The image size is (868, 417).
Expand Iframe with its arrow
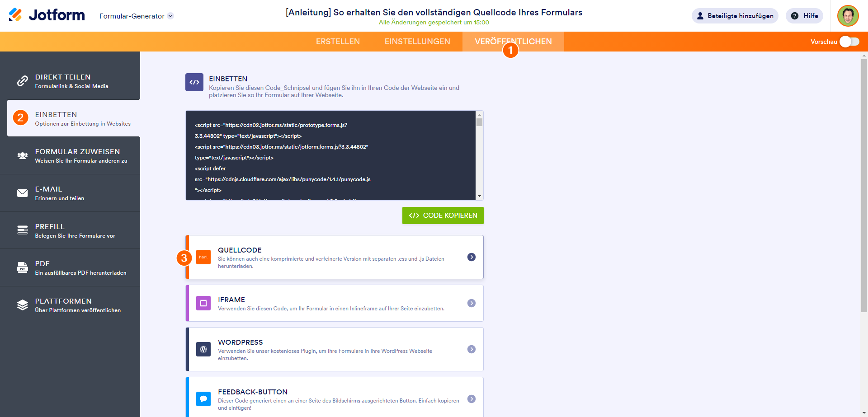click(x=472, y=303)
